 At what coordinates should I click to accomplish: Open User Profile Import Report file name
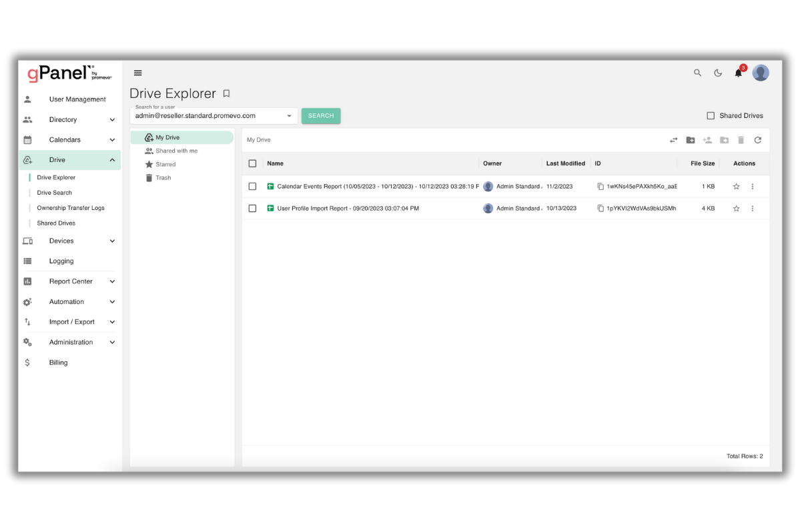click(348, 209)
